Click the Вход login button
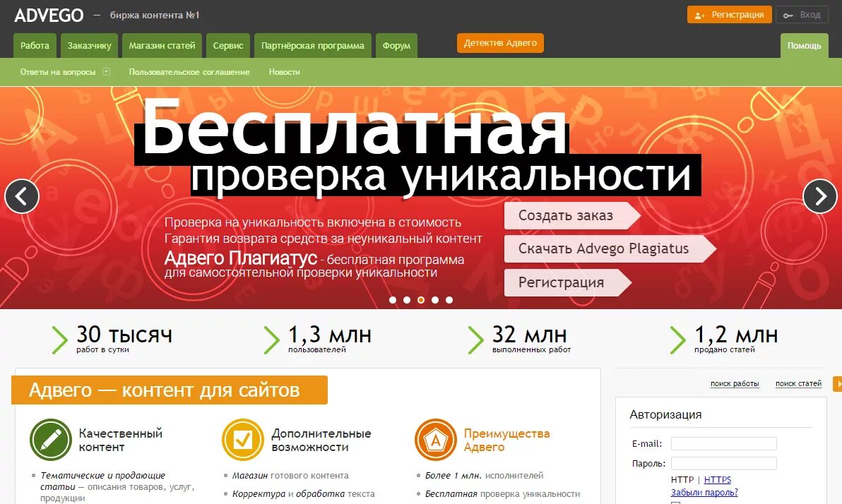Viewport: 842px width, 504px height. pyautogui.click(x=802, y=15)
